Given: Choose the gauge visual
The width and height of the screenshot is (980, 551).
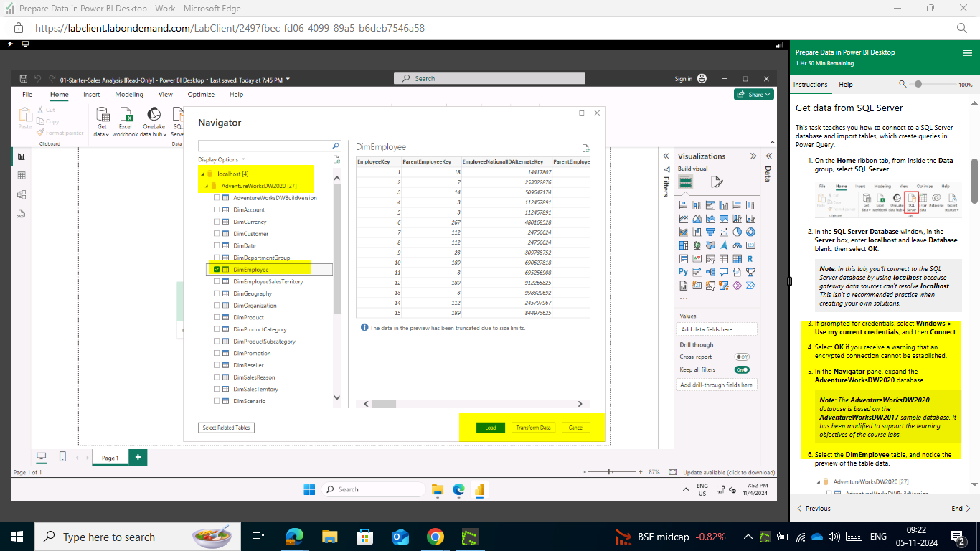Looking at the screenshot, I should pos(737,245).
